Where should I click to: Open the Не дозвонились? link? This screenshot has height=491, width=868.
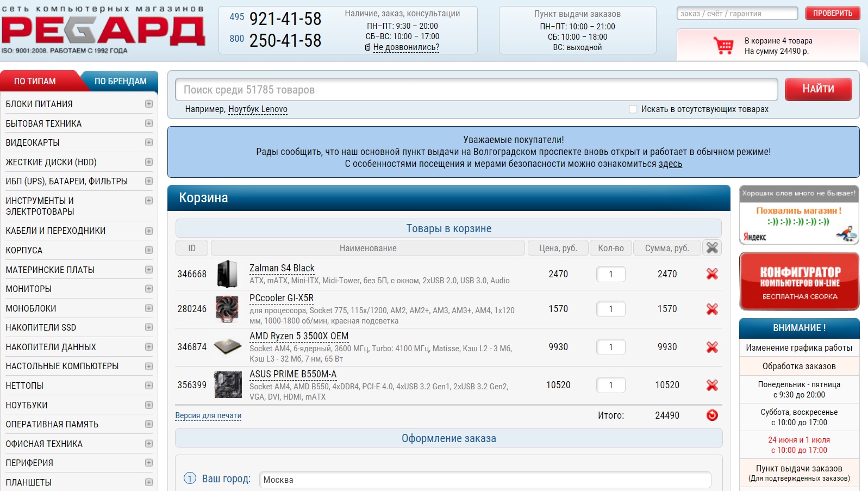pos(406,47)
